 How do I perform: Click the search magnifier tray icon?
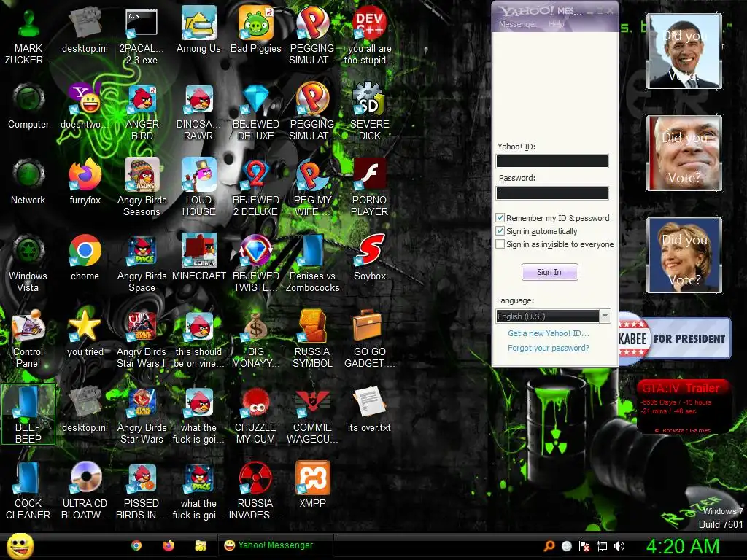549,546
